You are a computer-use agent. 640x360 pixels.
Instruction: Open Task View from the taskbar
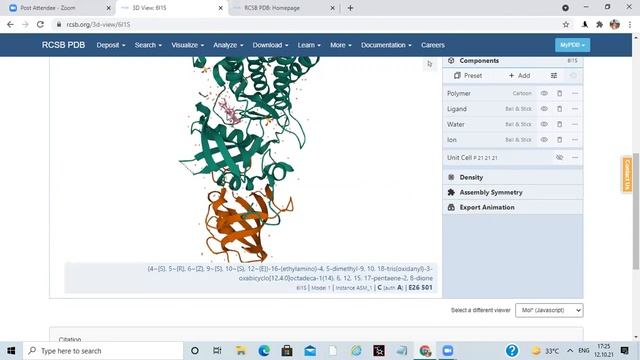pos(217,351)
